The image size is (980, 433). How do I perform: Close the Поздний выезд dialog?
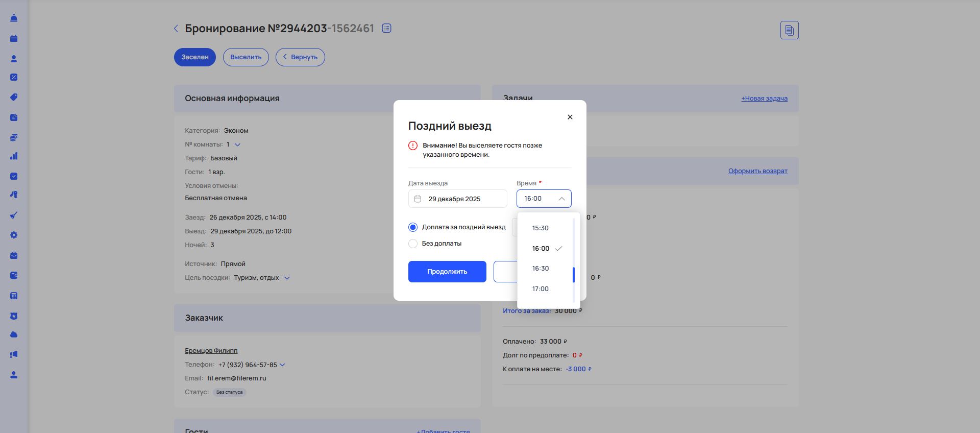570,117
